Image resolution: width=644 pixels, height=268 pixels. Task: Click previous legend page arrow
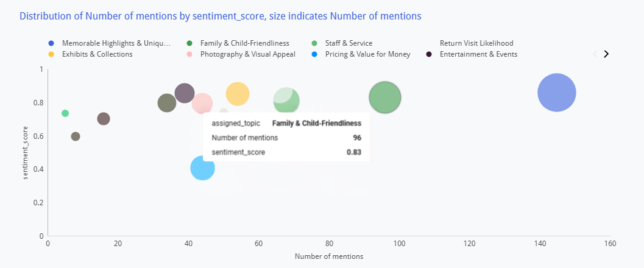pos(595,54)
